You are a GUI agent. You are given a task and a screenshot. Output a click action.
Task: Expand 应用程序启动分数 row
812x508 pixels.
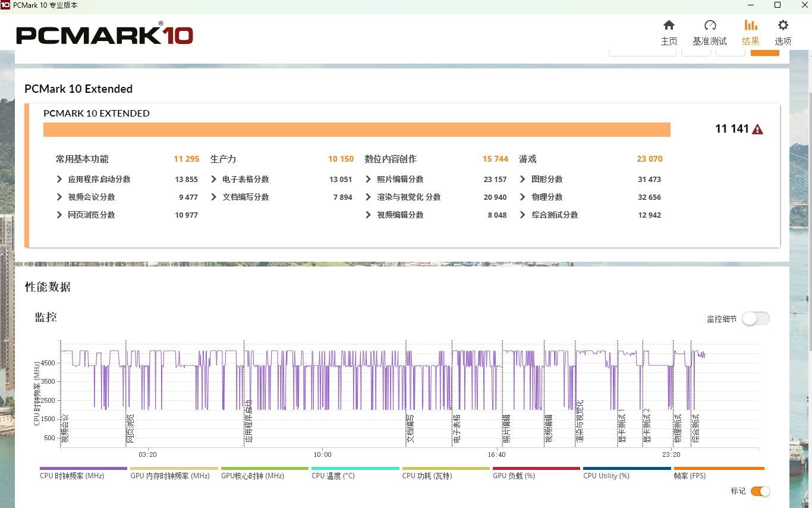pyautogui.click(x=59, y=179)
